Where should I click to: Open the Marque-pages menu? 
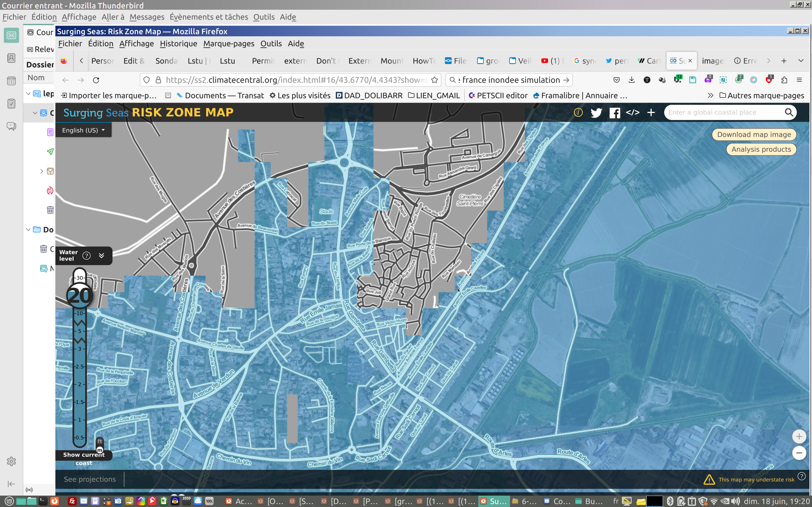tap(229, 44)
